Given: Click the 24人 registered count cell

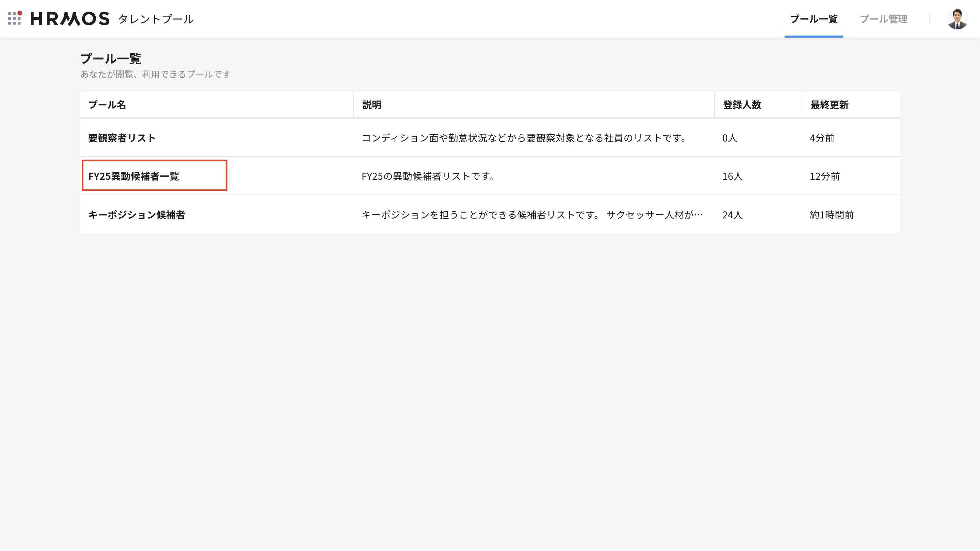Looking at the screenshot, I should pyautogui.click(x=732, y=215).
